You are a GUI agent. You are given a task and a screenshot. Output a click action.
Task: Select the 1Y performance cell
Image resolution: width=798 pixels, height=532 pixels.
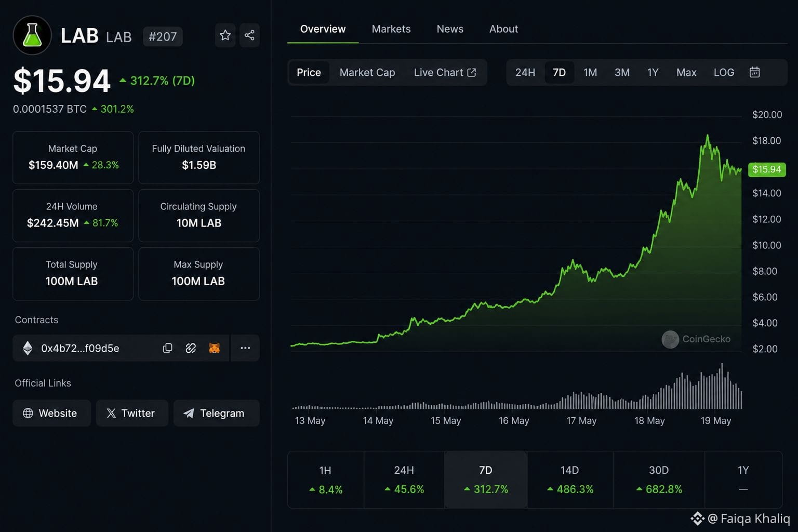click(x=743, y=480)
